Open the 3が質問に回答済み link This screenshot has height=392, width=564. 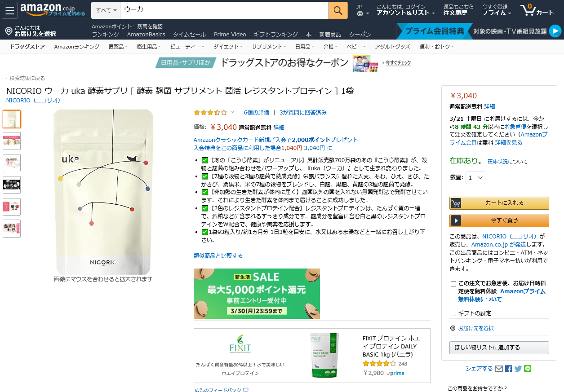click(x=303, y=113)
